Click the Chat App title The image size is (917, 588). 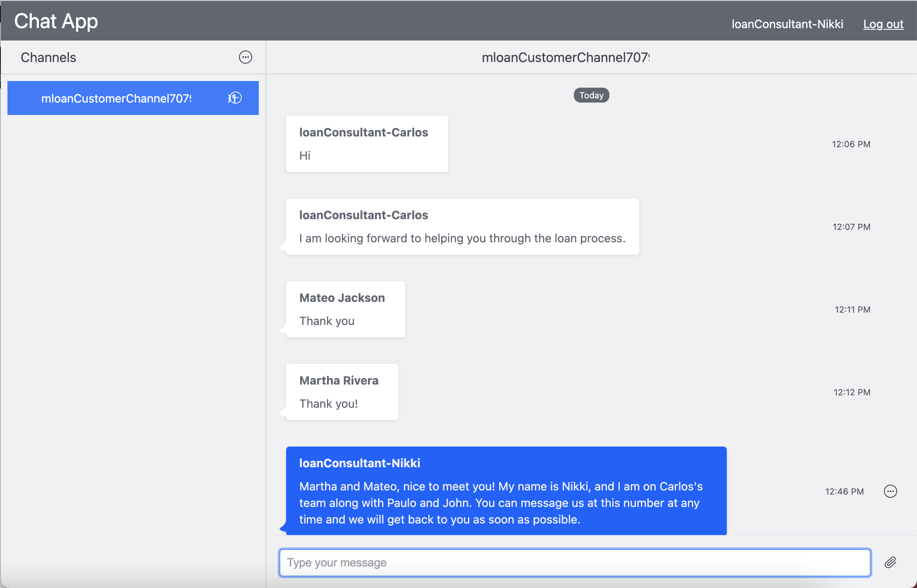pos(56,21)
